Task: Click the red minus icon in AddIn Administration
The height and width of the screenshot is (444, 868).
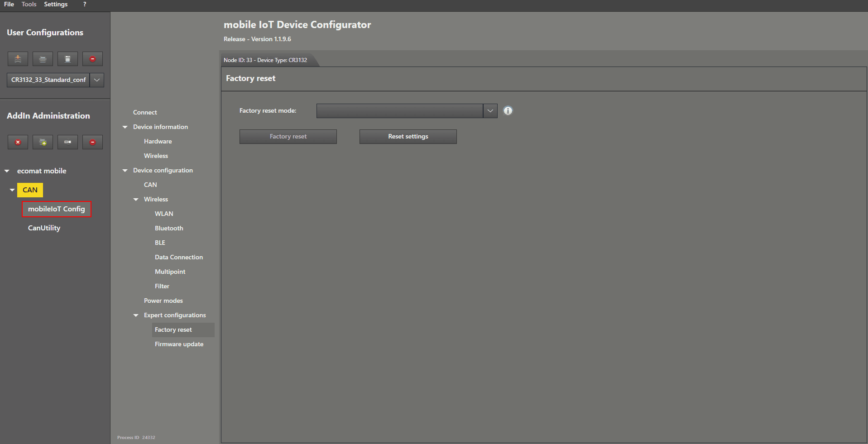Action: [x=92, y=142]
